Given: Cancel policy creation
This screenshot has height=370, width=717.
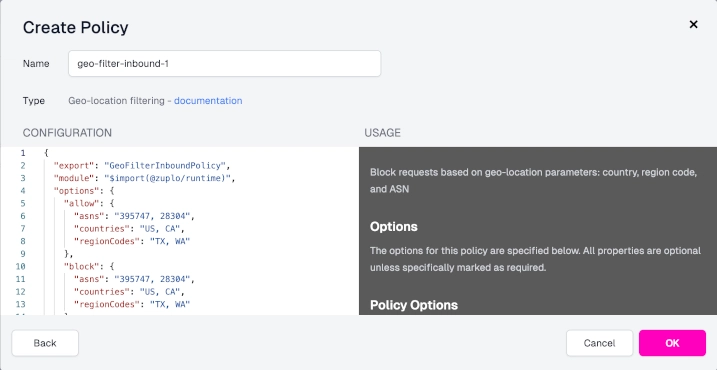Looking at the screenshot, I should (x=599, y=343).
